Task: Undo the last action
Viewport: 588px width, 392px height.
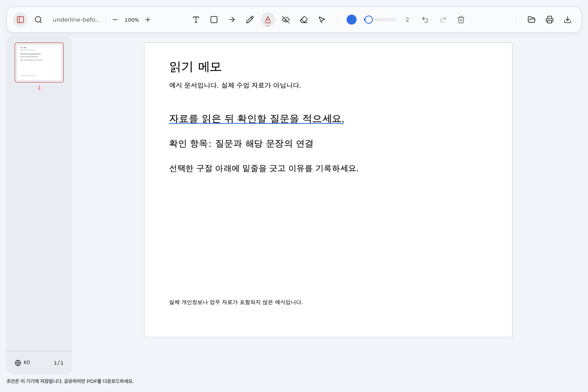Action: point(425,20)
